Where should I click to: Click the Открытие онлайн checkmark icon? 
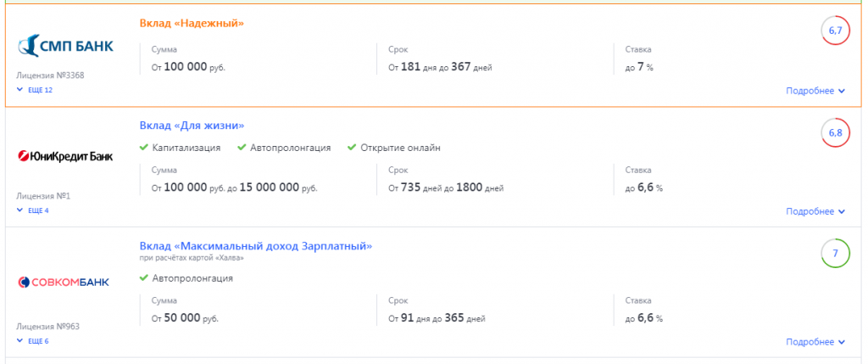click(x=351, y=148)
